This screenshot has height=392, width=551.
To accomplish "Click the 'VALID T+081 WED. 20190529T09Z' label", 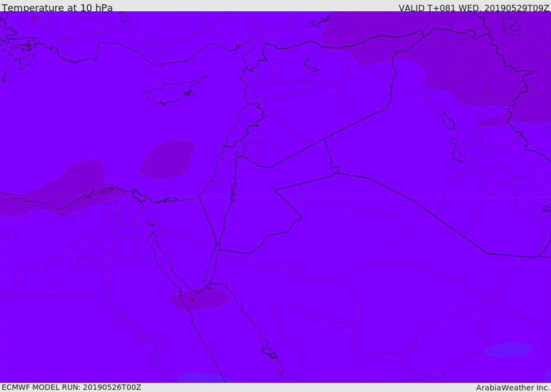I will (474, 8).
